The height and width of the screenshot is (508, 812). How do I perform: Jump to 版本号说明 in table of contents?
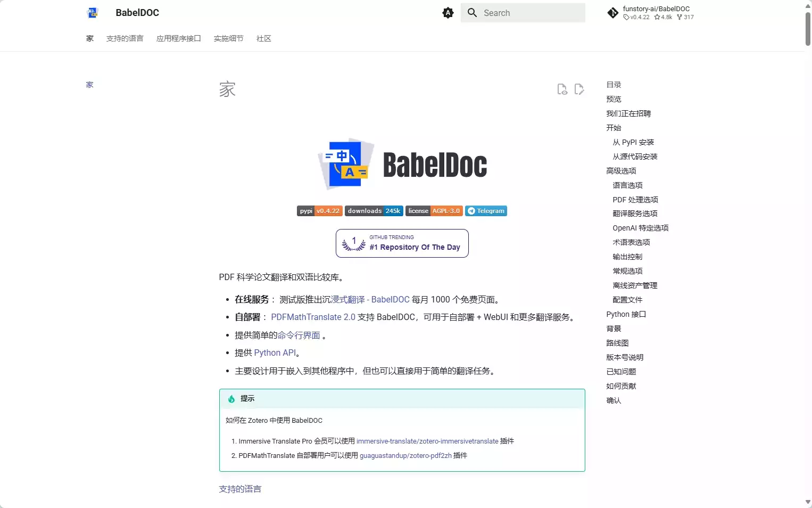click(625, 357)
